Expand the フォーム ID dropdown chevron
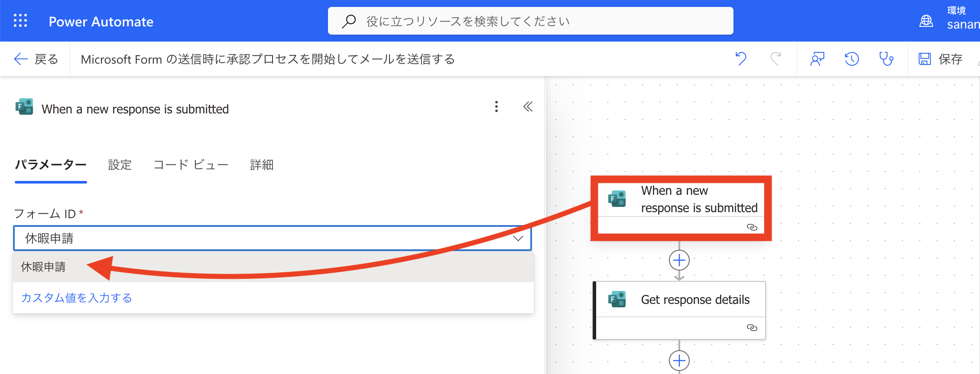The width and height of the screenshot is (980, 374). [518, 238]
